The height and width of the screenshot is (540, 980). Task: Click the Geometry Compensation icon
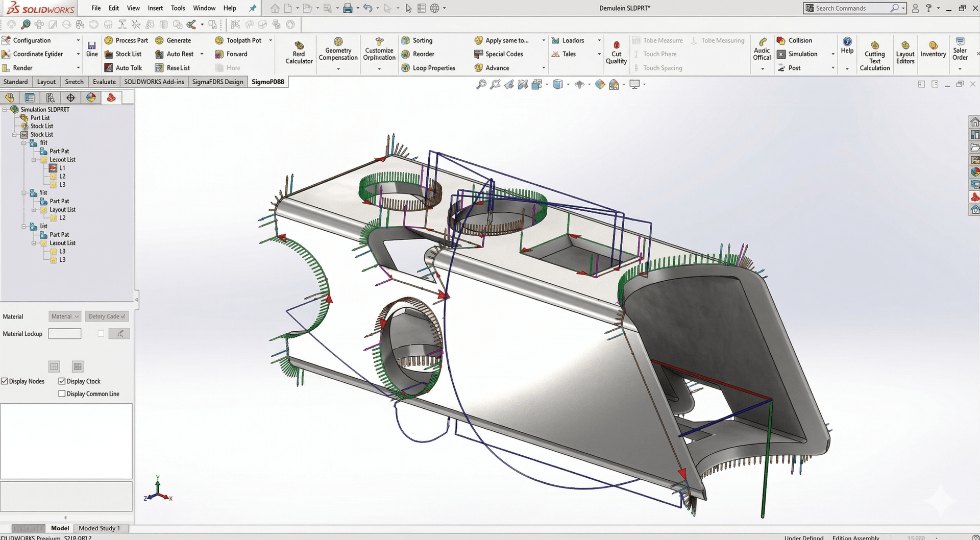338,41
